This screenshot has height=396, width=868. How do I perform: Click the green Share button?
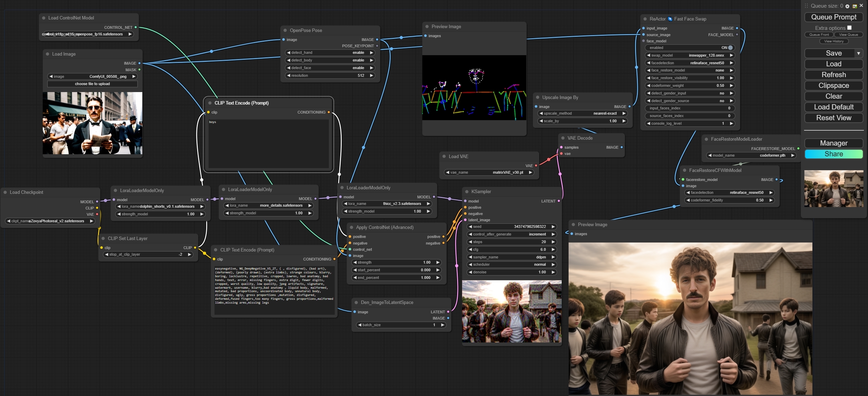[x=833, y=154]
